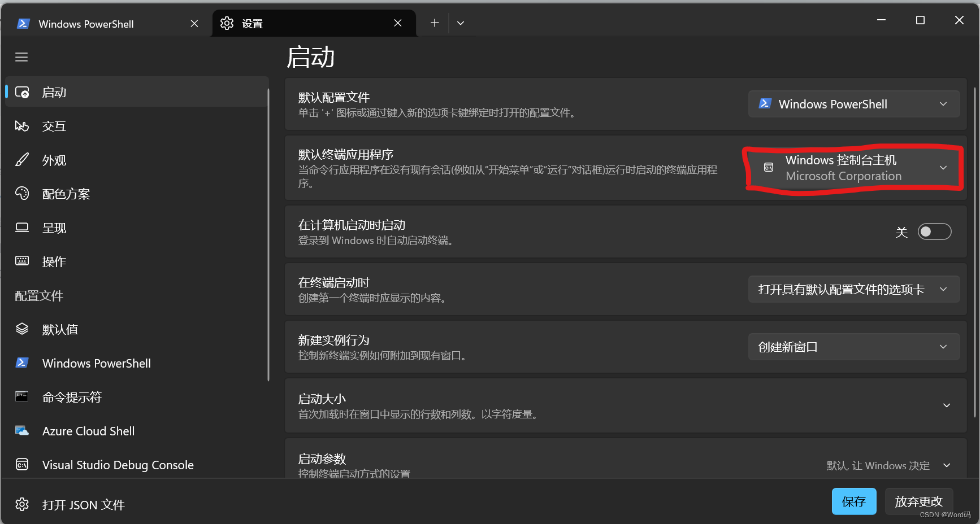The width and height of the screenshot is (980, 524).
Task: Open the 默认终端应用程序 Windows 控制台主机 dropdown
Action: [x=854, y=168]
